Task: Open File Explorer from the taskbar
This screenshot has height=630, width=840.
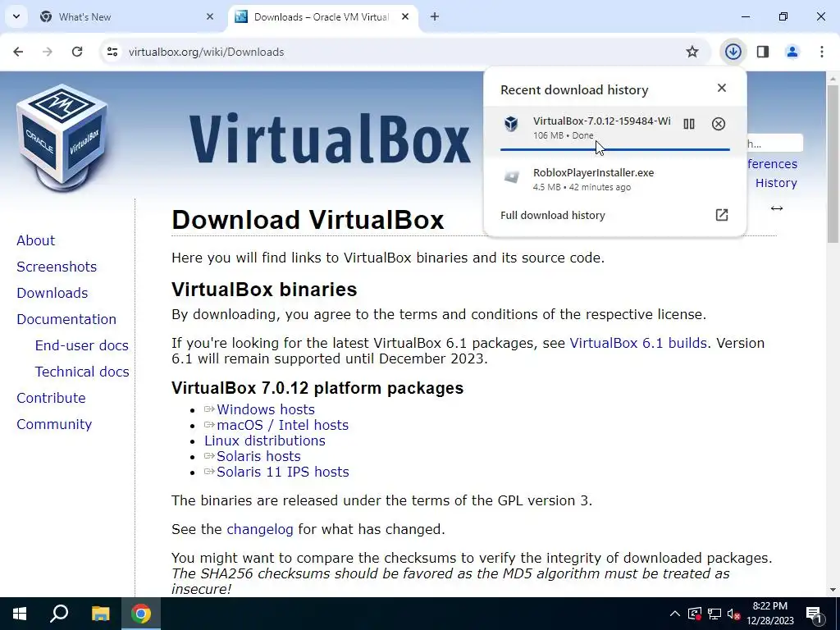Action: 100,614
